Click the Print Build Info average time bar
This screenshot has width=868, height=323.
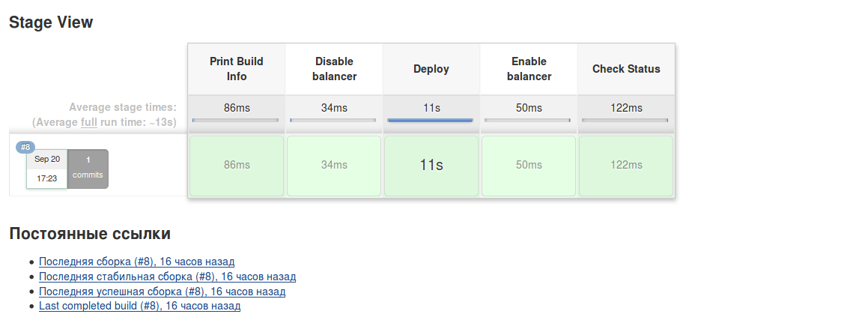[x=236, y=120]
